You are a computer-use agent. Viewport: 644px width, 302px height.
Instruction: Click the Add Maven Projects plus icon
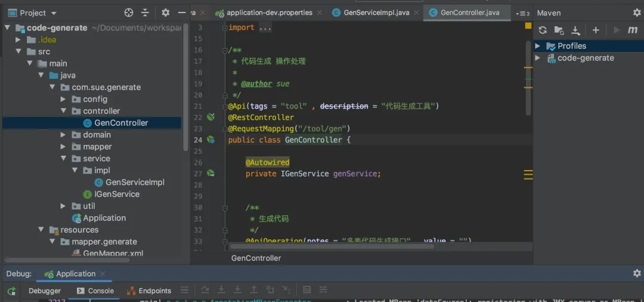coord(596,30)
